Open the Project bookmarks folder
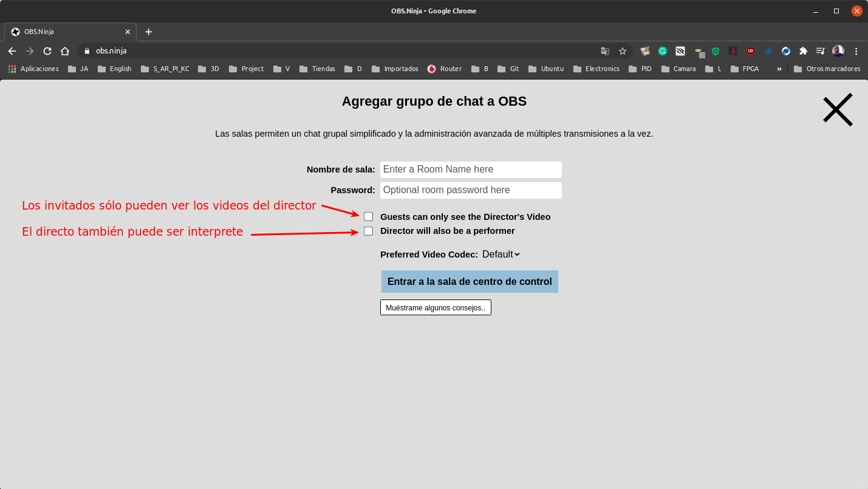Screen dimensions: 868x489 [246, 69]
